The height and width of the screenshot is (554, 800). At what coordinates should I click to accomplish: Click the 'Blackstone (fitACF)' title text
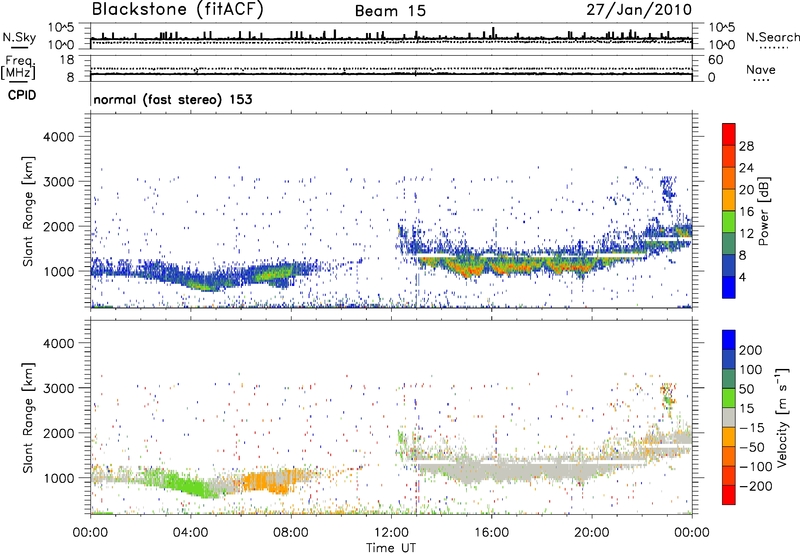click(x=177, y=10)
